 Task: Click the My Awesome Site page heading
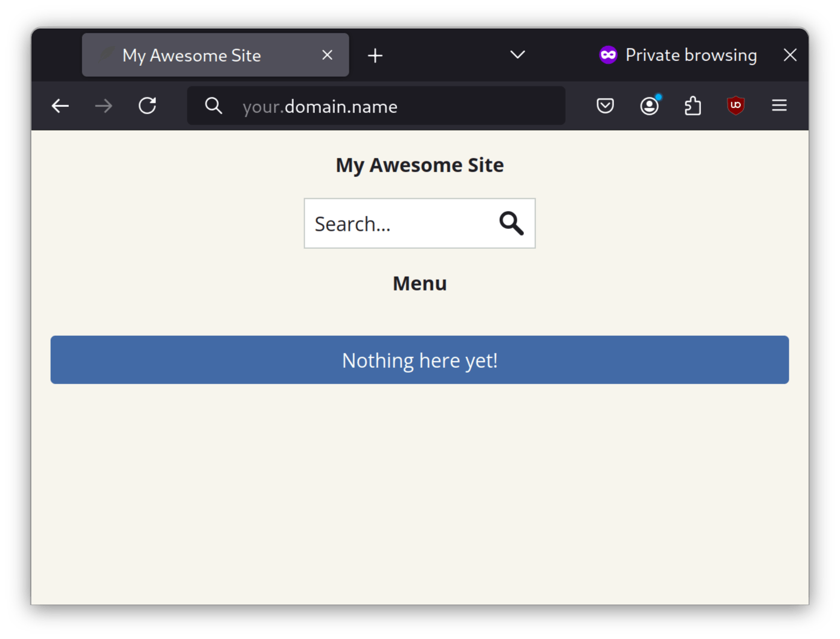coord(419,165)
